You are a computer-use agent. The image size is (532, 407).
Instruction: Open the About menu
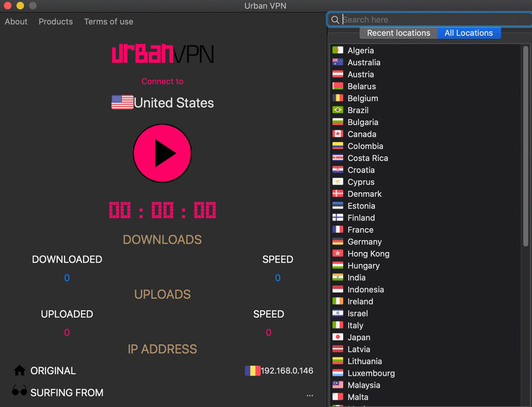point(16,22)
